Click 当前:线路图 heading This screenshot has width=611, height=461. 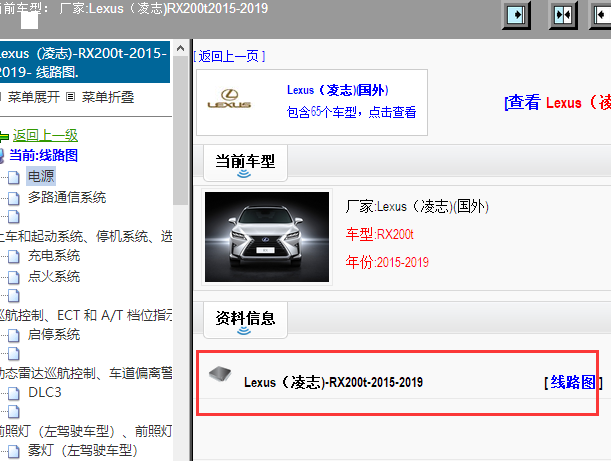[x=43, y=155]
